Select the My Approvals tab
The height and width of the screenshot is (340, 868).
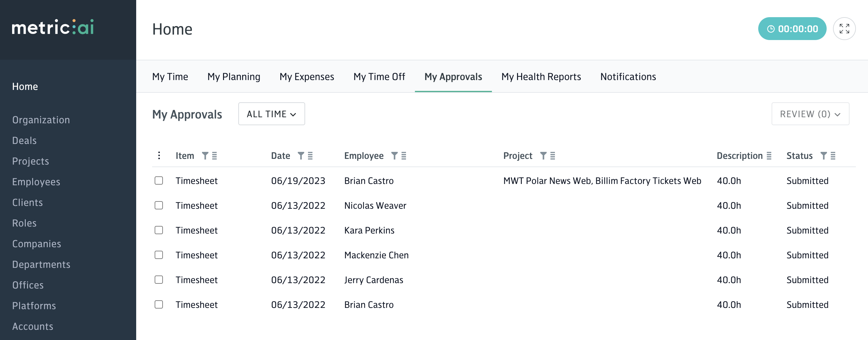point(453,77)
